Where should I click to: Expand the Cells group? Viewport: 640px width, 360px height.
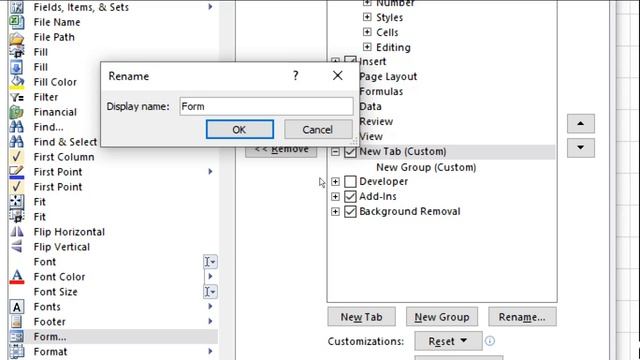tap(367, 32)
